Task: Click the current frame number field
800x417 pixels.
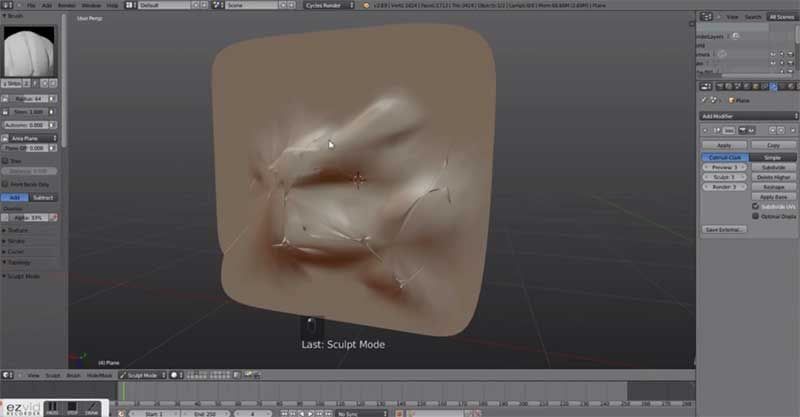Action: [252, 413]
